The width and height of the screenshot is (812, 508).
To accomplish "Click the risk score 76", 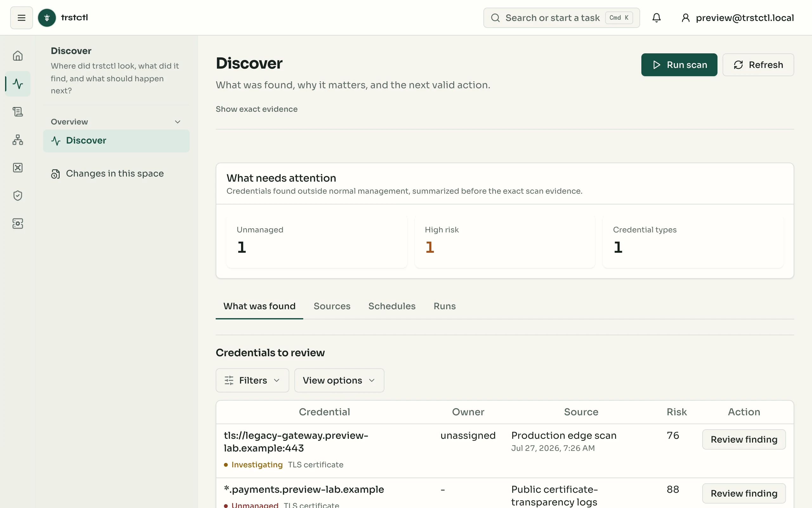I will click(673, 435).
